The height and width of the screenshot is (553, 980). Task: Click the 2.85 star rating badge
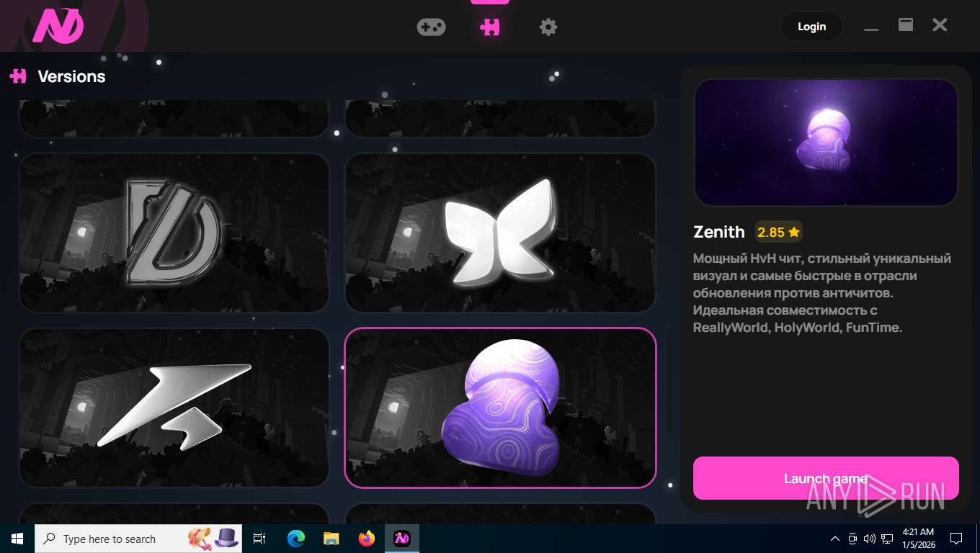tap(778, 232)
